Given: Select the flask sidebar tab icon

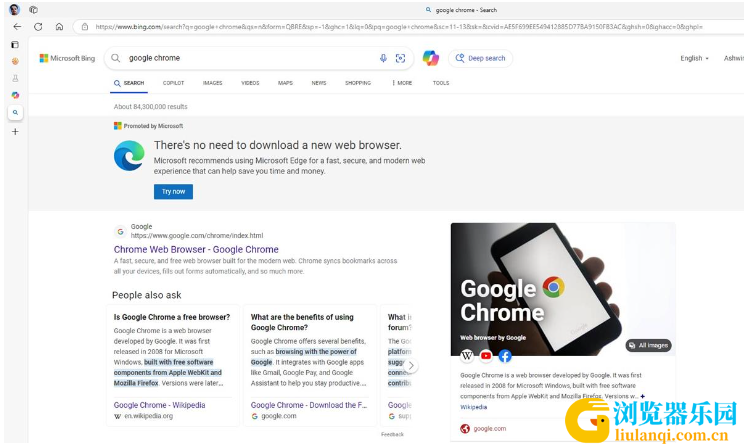Looking at the screenshot, I should (x=15, y=78).
